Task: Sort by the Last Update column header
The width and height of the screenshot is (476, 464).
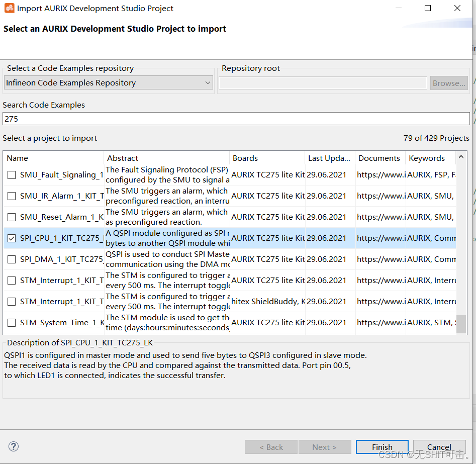Action: (x=330, y=158)
